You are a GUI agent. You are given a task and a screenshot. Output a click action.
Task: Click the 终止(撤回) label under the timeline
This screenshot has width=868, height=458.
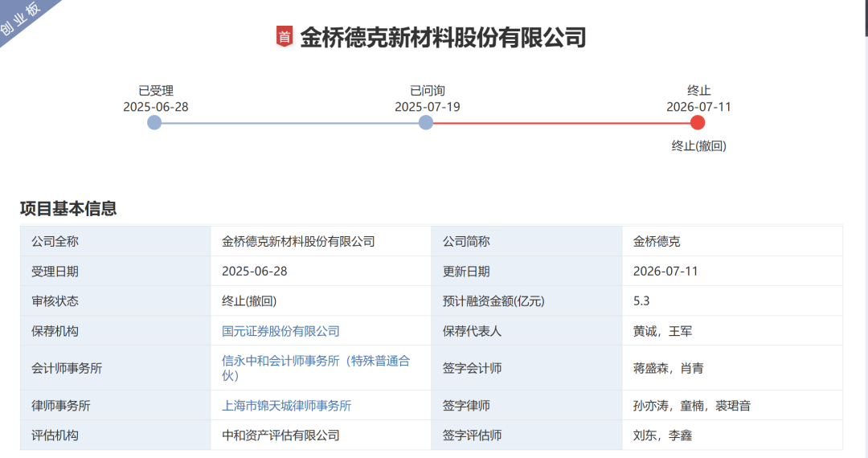(x=698, y=146)
